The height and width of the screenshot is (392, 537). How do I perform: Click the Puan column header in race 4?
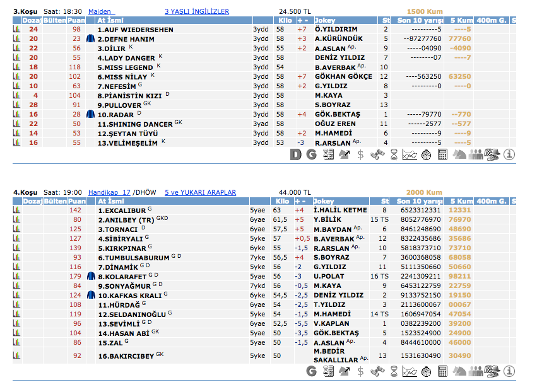pos(76,200)
